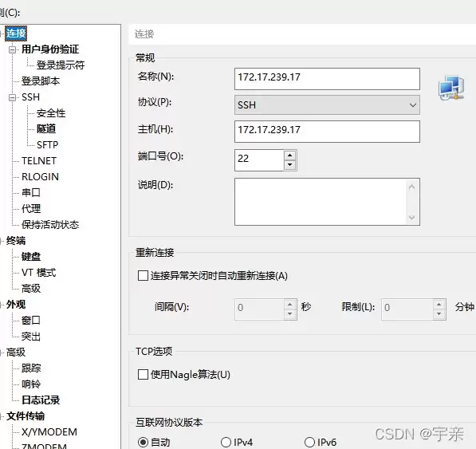476x449 pixels.
Task: Click description box scrollbar down arrow
Action: 411,217
